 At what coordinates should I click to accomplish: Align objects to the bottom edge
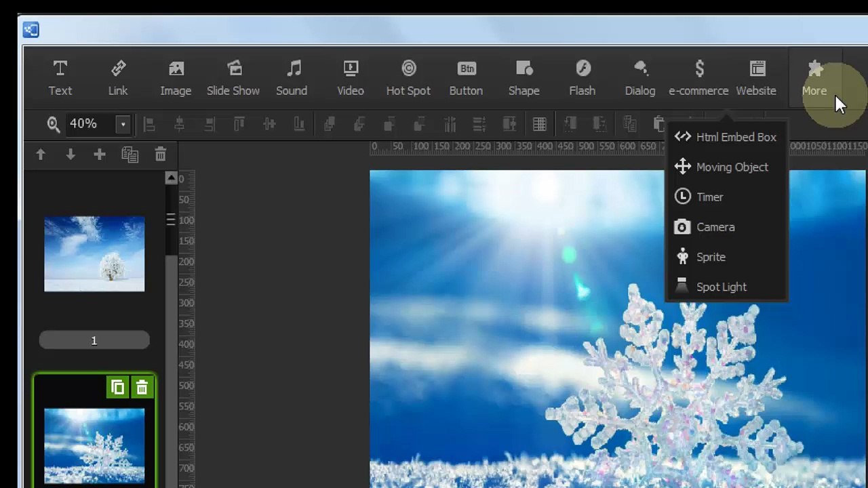tap(299, 124)
